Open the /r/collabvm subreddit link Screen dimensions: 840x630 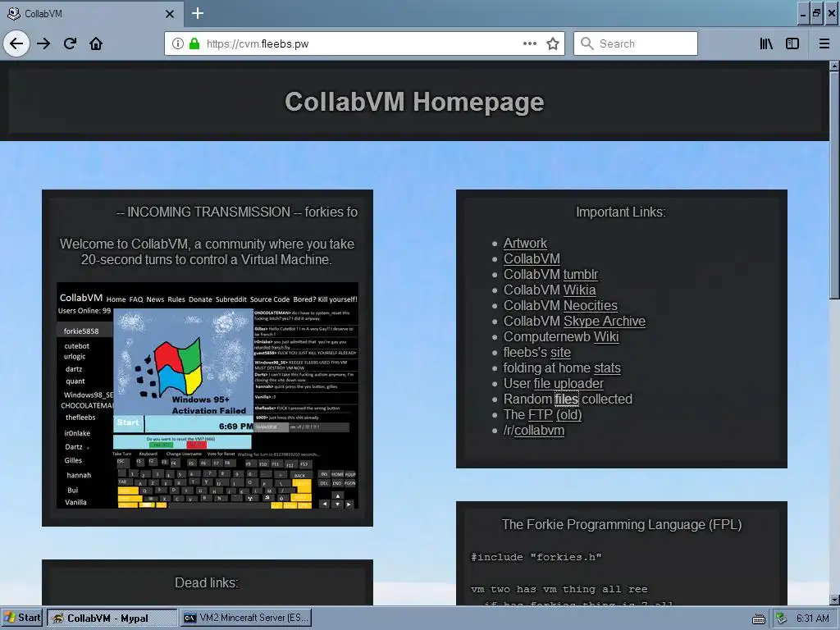click(539, 430)
